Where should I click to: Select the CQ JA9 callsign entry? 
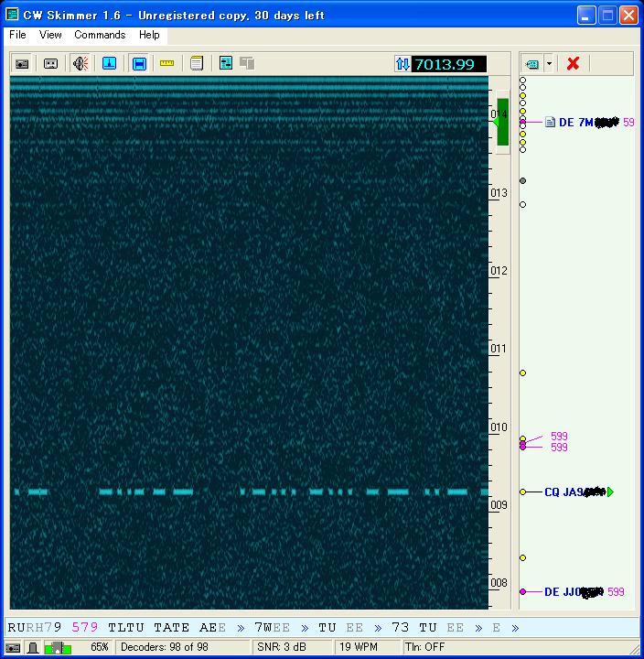(x=574, y=492)
